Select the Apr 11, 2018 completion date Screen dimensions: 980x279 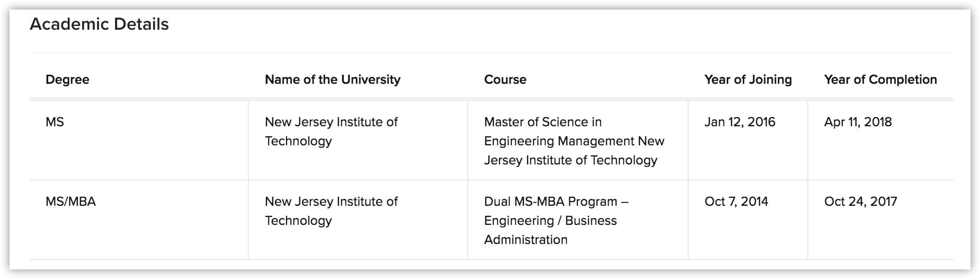point(858,122)
